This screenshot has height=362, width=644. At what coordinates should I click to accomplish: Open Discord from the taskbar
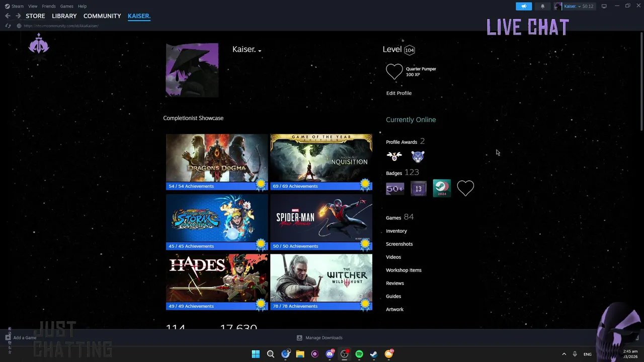pos(330,354)
